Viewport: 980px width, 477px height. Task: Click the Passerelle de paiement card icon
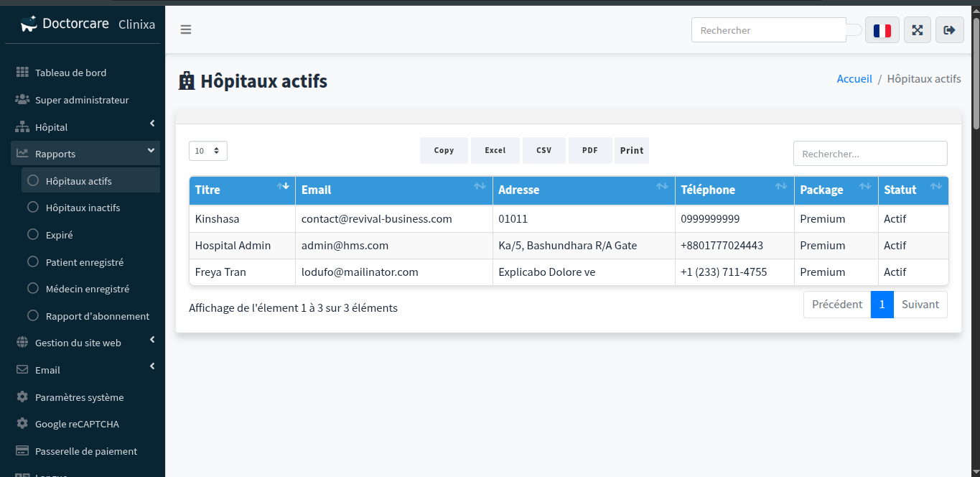click(x=22, y=451)
